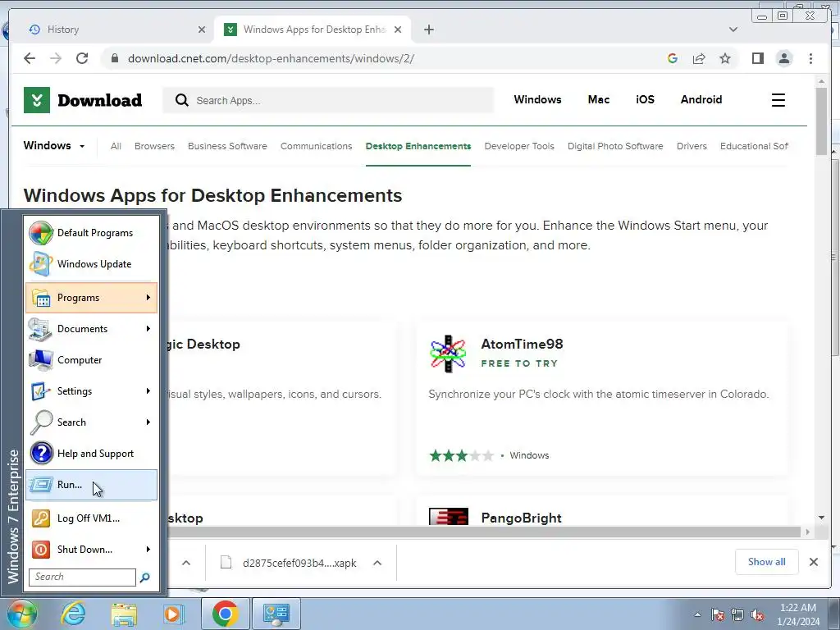Select the Communications category
The height and width of the screenshot is (630, 840).
316,146
